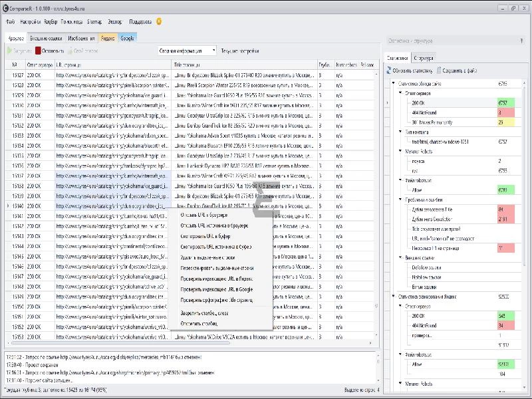Open the Settings (Настройки) menu
Screen dimensions: 532x399
[30, 21]
